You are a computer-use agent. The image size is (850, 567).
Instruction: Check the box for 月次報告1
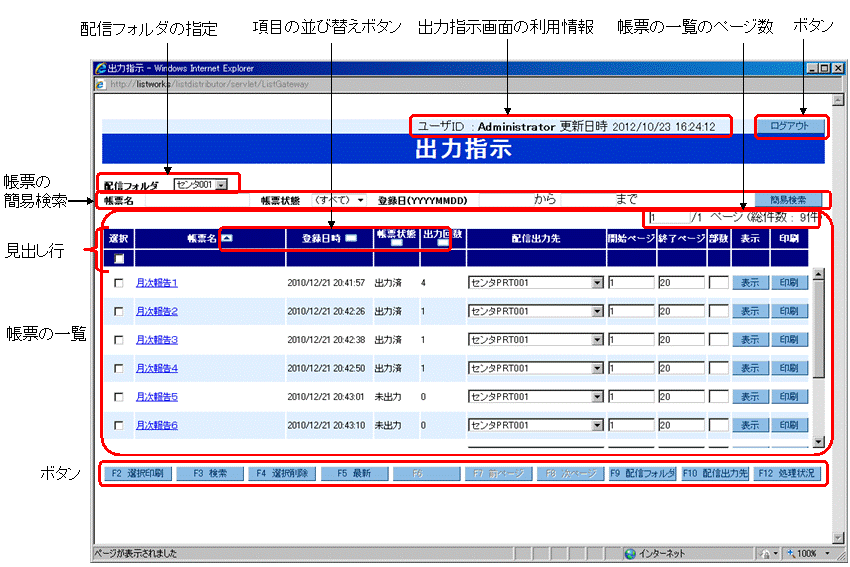coord(119,283)
